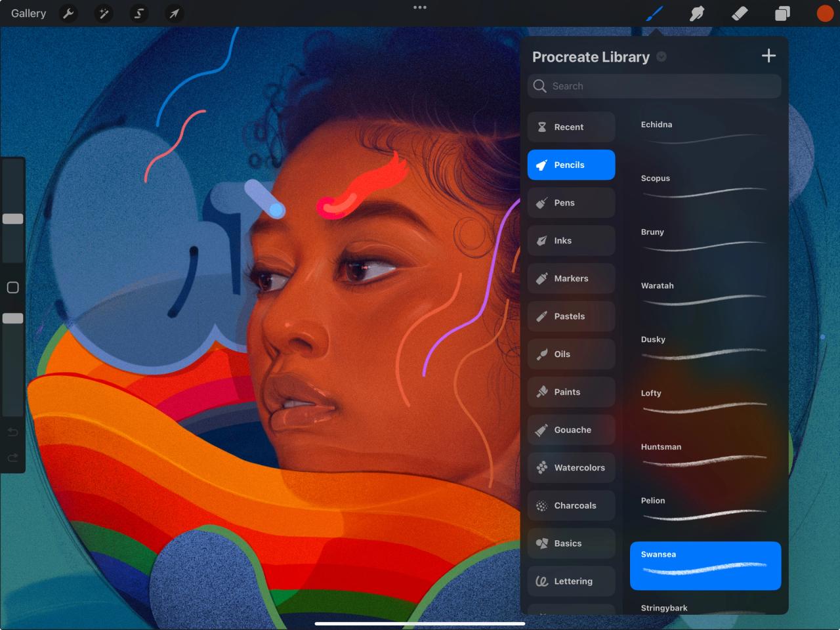Open the active color swatch
Screen dimensions: 840x630
point(825,13)
